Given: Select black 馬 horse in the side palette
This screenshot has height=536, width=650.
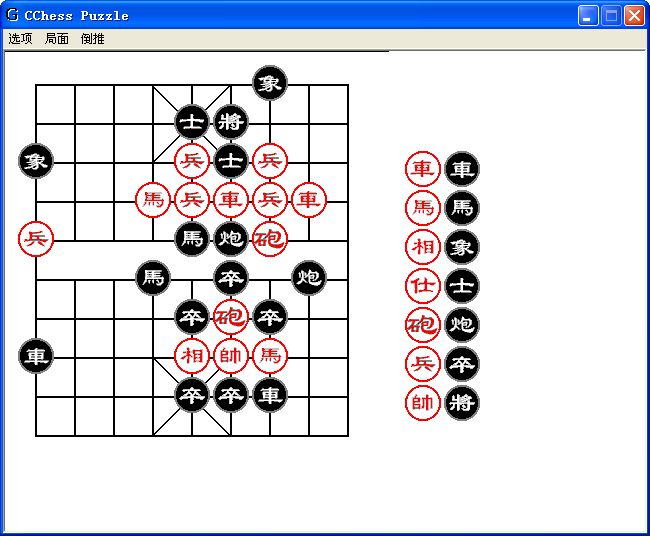Looking at the screenshot, I should point(461,208).
